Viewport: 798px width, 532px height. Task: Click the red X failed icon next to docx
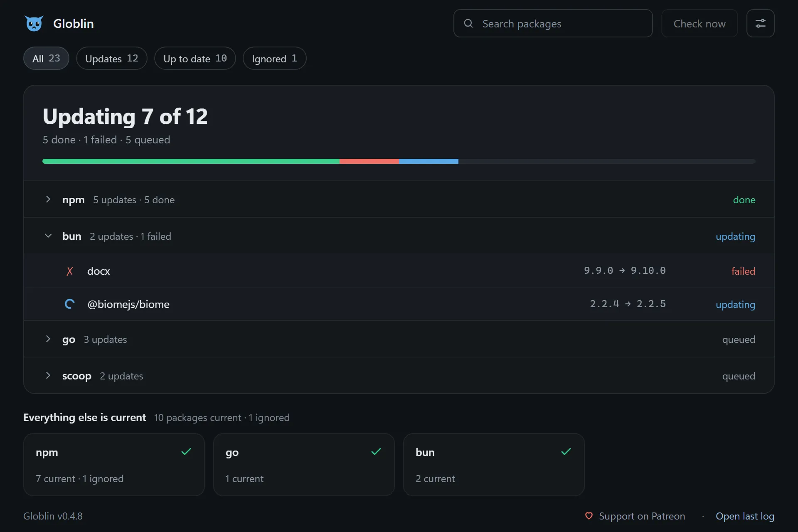70,271
